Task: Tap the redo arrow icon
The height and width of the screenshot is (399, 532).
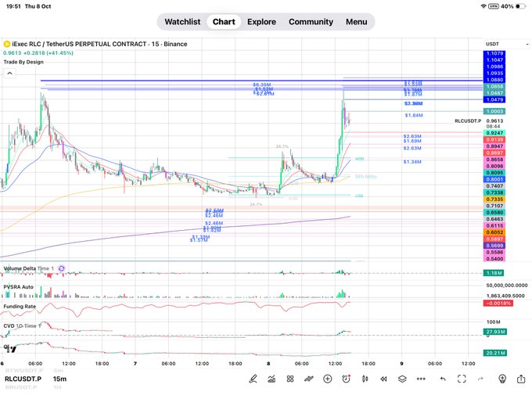Action: point(480,379)
